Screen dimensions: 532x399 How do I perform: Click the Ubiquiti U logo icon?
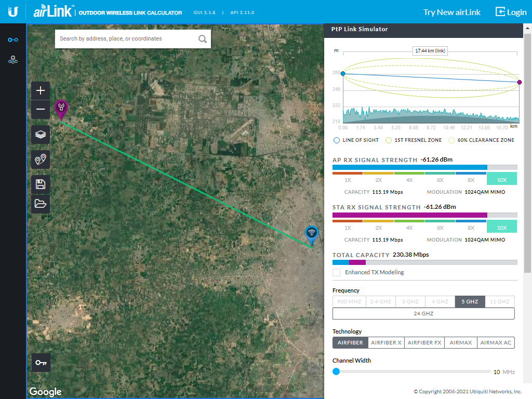click(13, 12)
